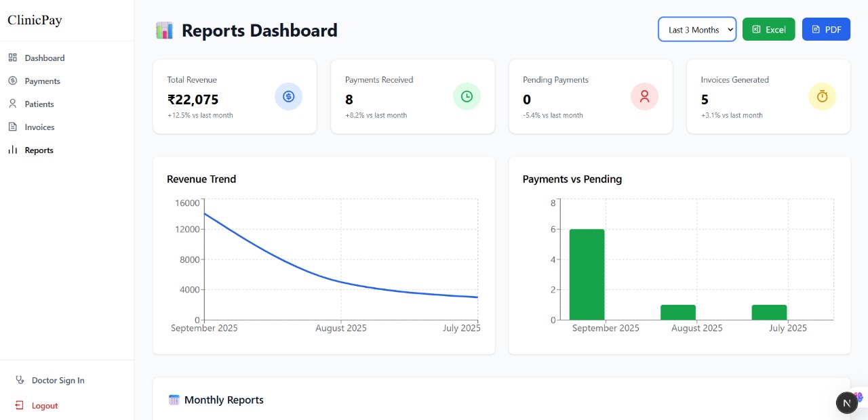
Task: Click the Next.js round N badge
Action: pyautogui.click(x=846, y=402)
